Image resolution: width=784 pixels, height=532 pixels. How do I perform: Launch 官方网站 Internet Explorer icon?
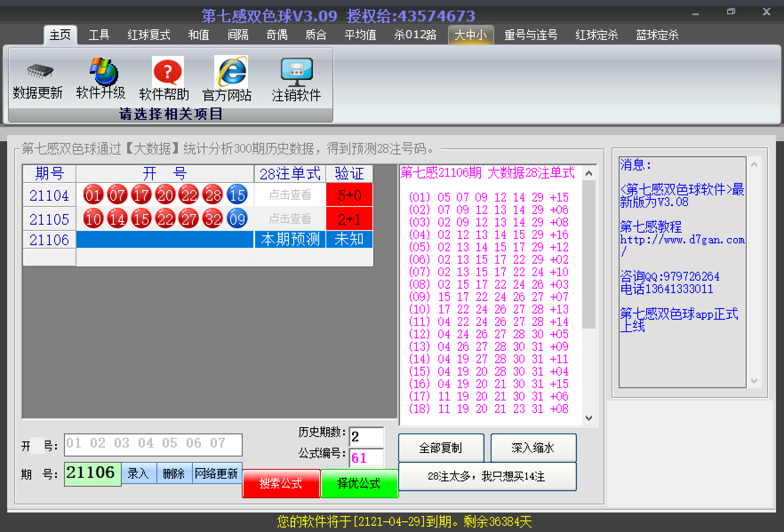tap(231, 71)
